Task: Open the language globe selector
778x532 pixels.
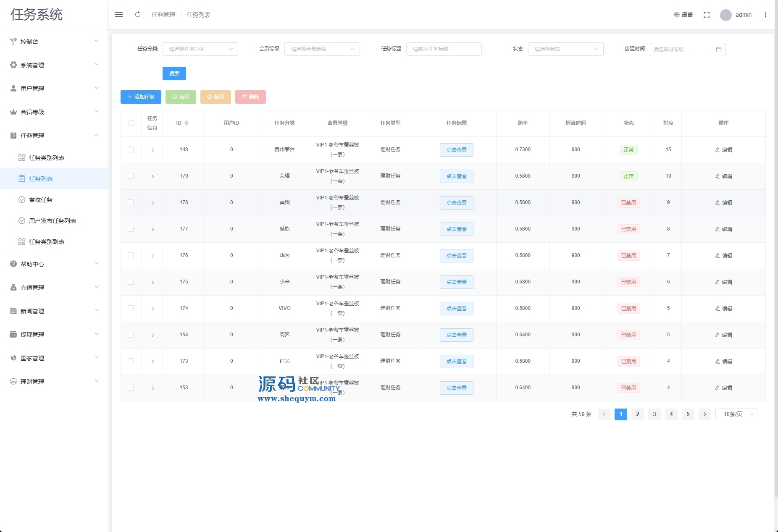Action: click(683, 15)
